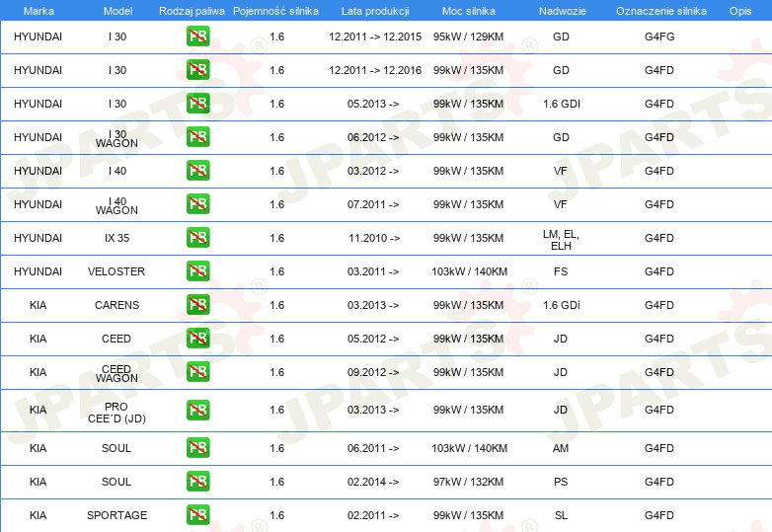Image resolution: width=772 pixels, height=532 pixels.
Task: Click the petrol icon in the I 30 row ending 12.2016
Action: [x=197, y=70]
